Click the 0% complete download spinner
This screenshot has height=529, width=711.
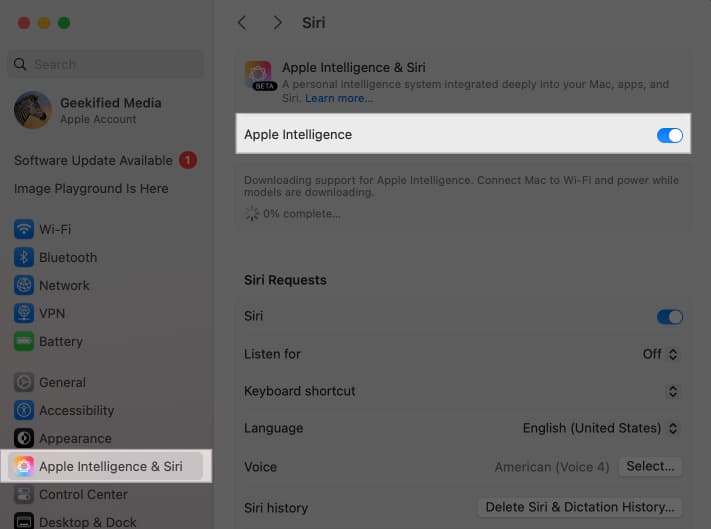tap(252, 214)
